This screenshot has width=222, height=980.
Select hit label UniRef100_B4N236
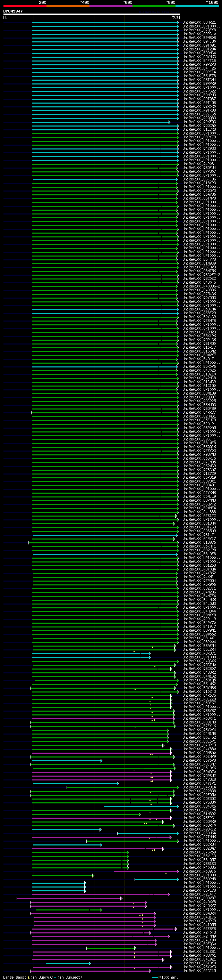pos(199,592)
